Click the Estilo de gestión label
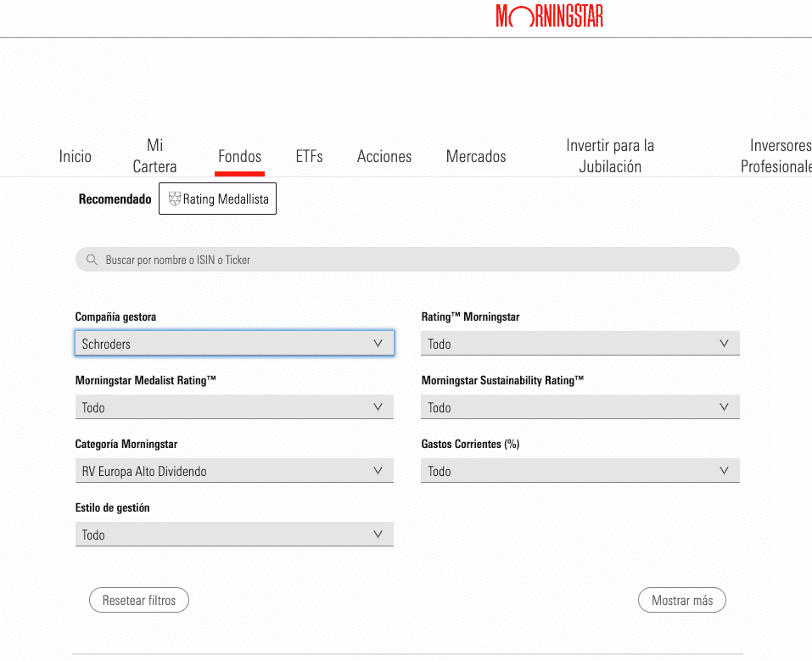Image resolution: width=812 pixels, height=661 pixels. pos(112,507)
